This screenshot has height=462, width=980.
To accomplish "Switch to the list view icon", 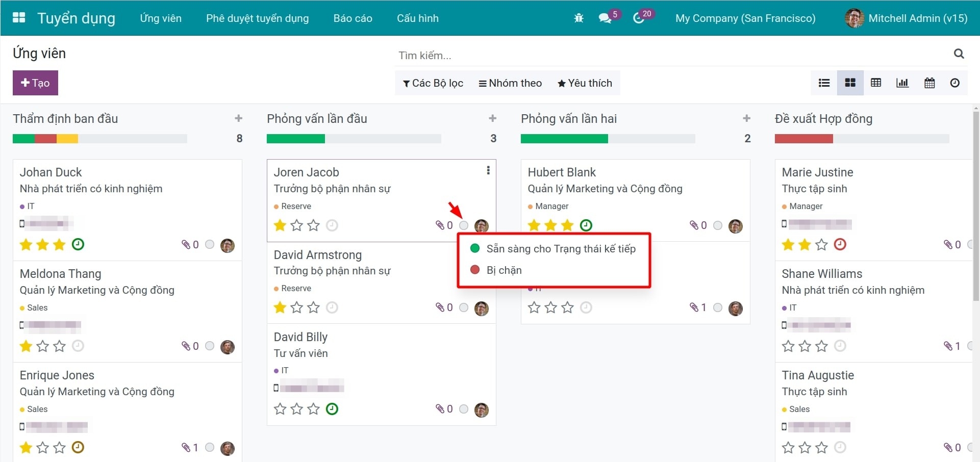I will pos(824,83).
